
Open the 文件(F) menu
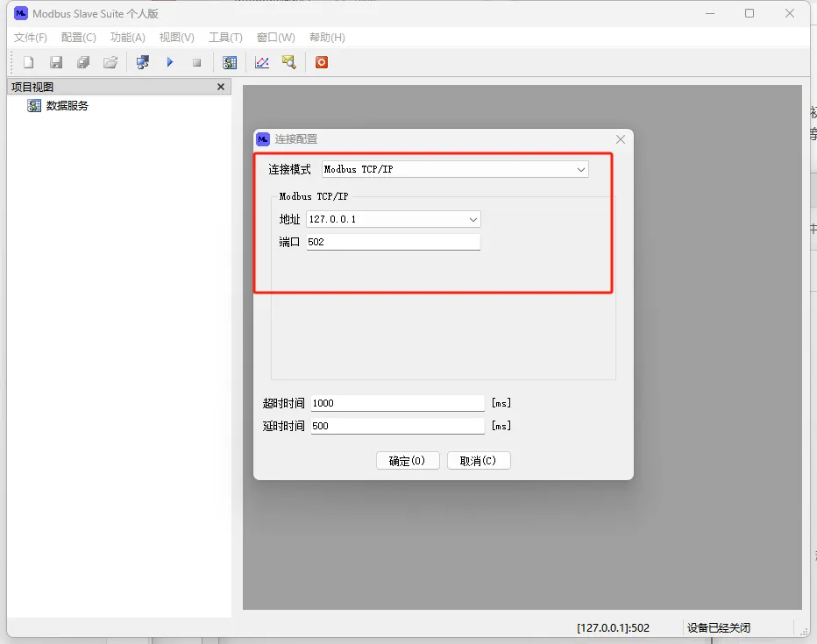click(x=30, y=38)
